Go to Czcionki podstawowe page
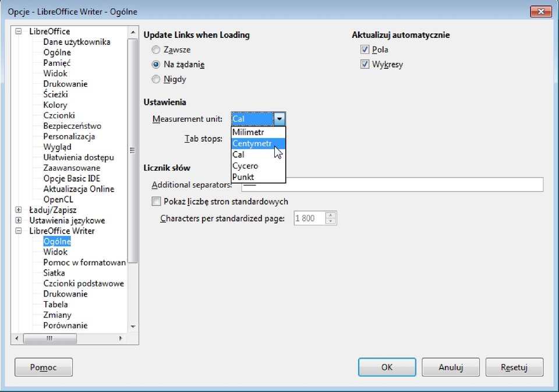Screen dimensions: 559x392 [x=84, y=284]
